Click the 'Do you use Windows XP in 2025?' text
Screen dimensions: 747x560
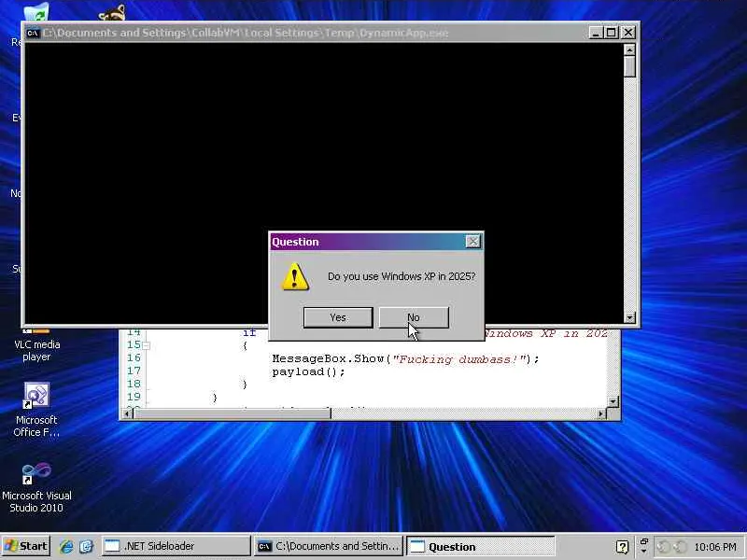402,276
